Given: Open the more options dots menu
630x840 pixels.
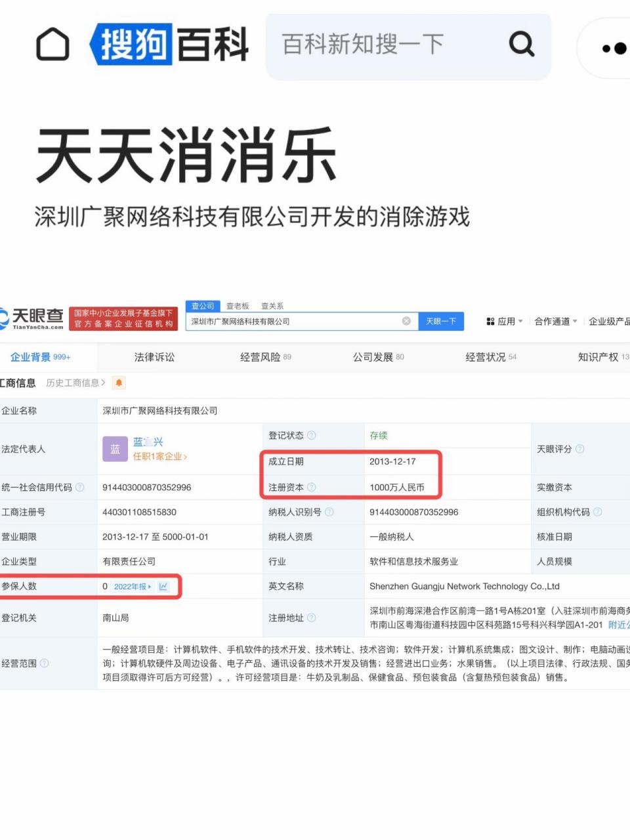Looking at the screenshot, I should click(613, 48).
